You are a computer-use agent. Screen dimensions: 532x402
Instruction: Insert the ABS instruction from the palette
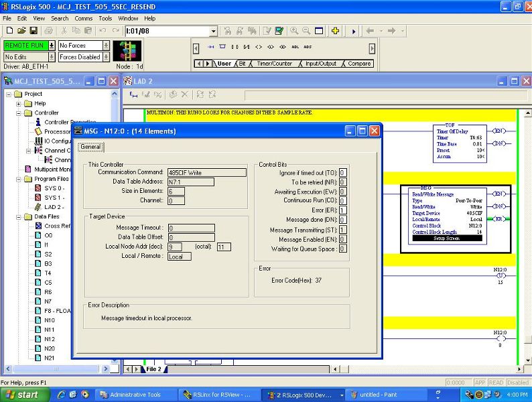coord(308,47)
